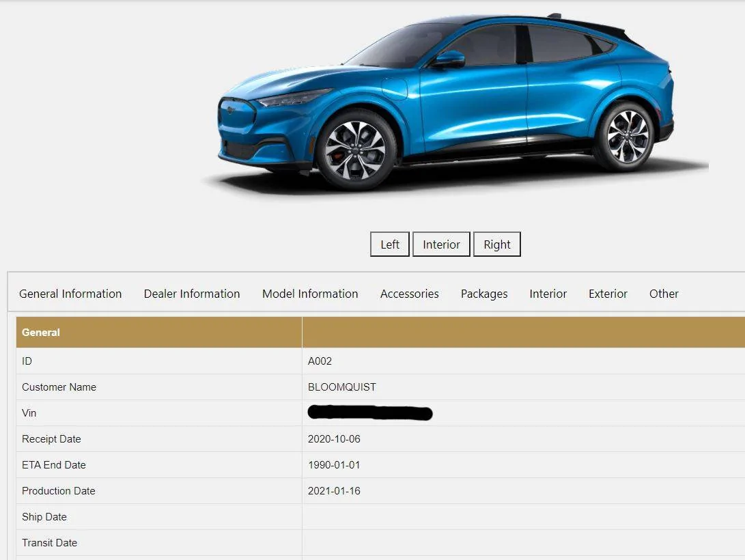The image size is (745, 560).
Task: Click the Left view button
Action: [x=390, y=244]
